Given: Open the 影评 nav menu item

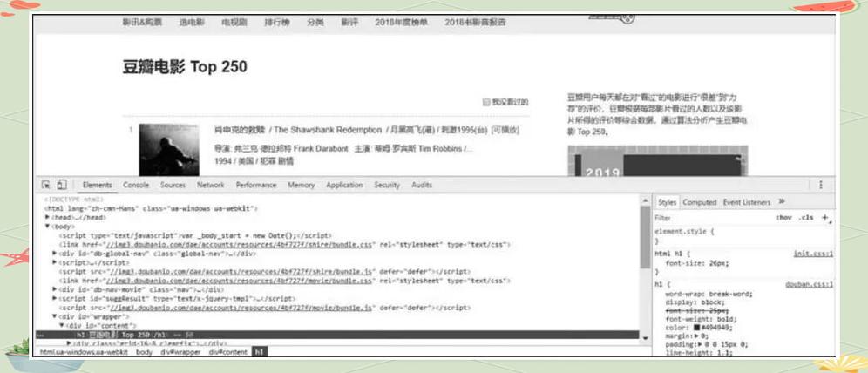Looking at the screenshot, I should point(349,23).
